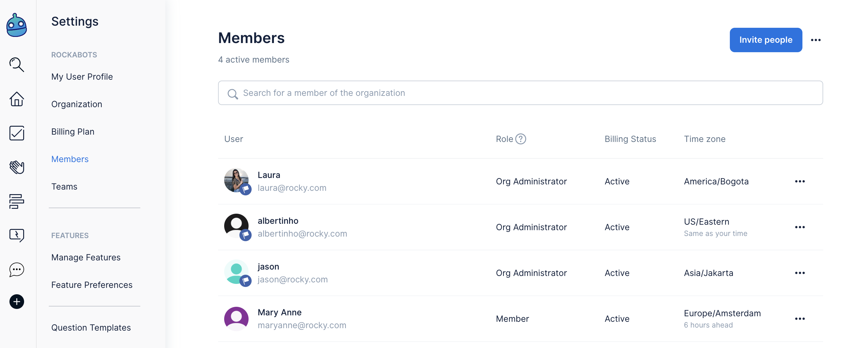Screen dimensions: 868x348
Task: Open the three-dot menu for jason
Action: pyautogui.click(x=800, y=273)
